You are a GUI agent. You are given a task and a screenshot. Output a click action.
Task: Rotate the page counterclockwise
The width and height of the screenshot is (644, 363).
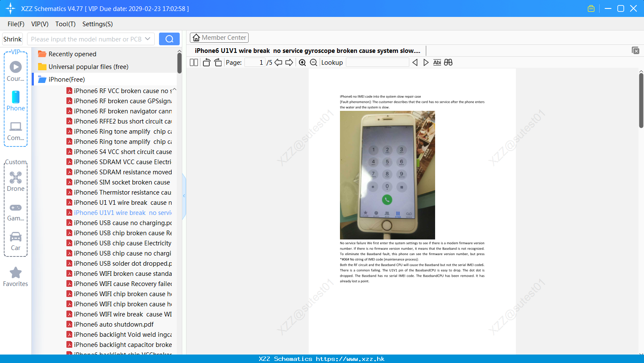[x=206, y=63]
